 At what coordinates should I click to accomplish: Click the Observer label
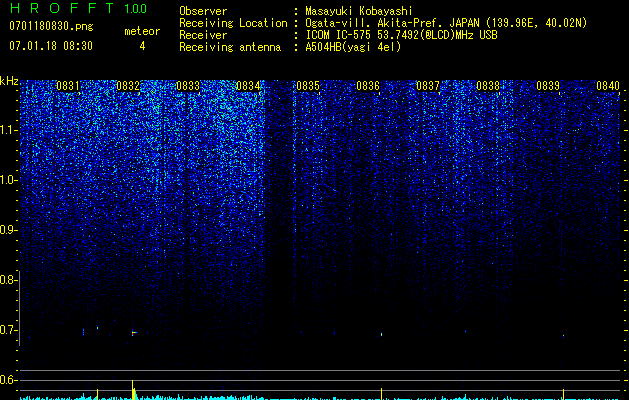point(203,11)
